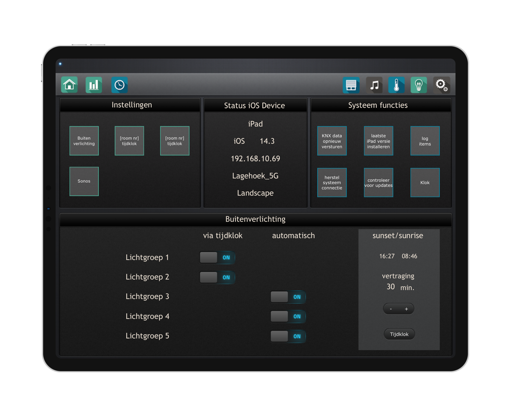Open the log items tile

pos(425,141)
